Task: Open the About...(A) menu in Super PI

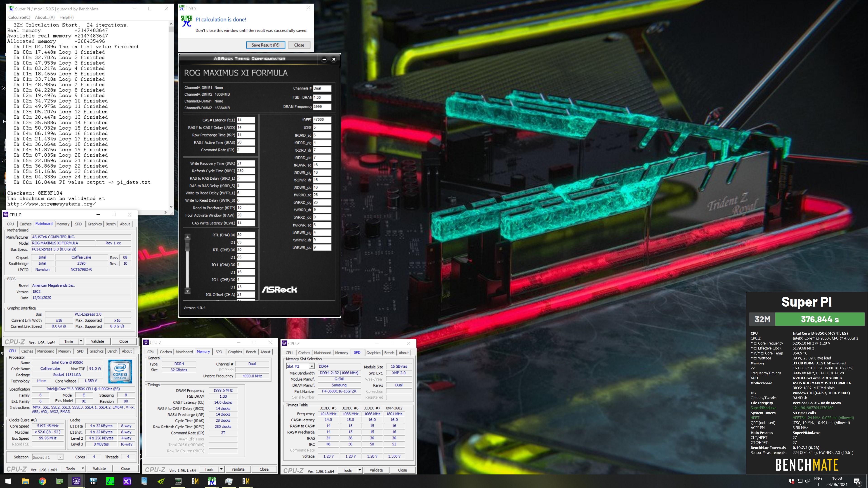Action: pos(45,17)
